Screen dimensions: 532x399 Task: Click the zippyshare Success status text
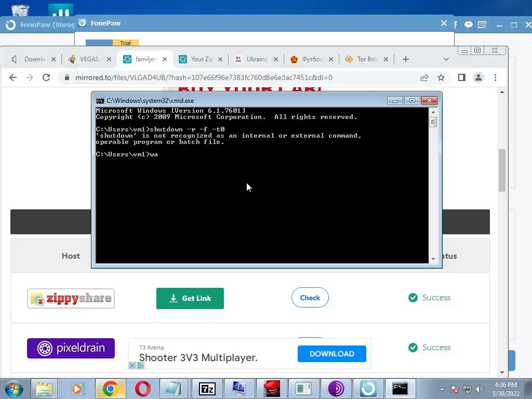436,298
